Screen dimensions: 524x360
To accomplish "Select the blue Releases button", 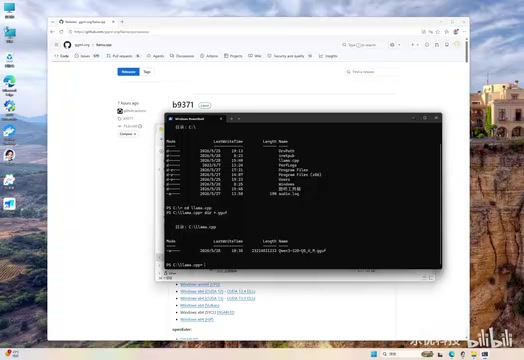I will click(x=128, y=72).
